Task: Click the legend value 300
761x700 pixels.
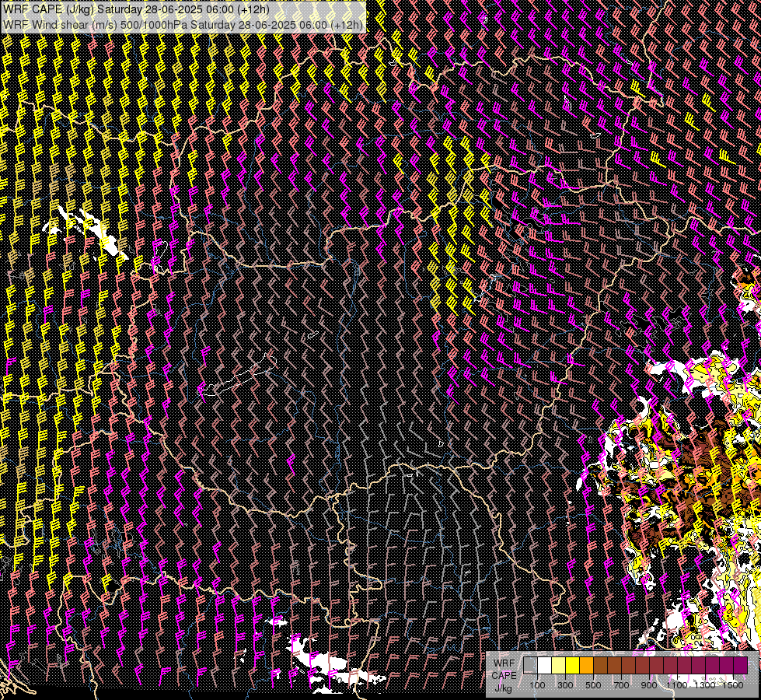Action: (565, 685)
